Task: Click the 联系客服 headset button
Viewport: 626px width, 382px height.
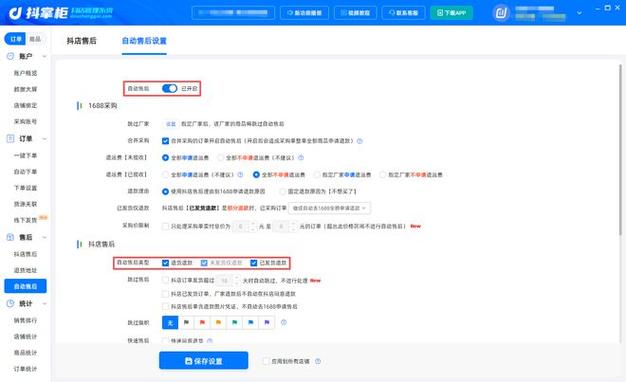Action: [x=403, y=13]
